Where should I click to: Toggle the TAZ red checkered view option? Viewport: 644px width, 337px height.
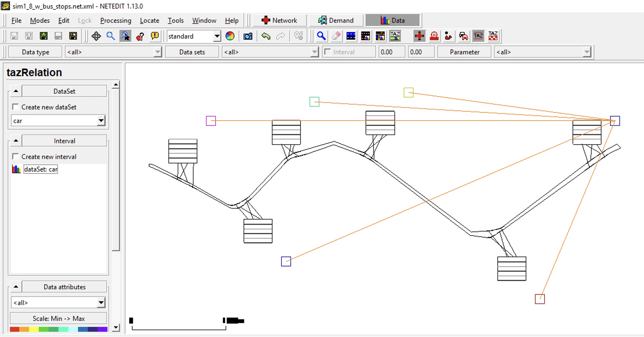pyautogui.click(x=493, y=36)
